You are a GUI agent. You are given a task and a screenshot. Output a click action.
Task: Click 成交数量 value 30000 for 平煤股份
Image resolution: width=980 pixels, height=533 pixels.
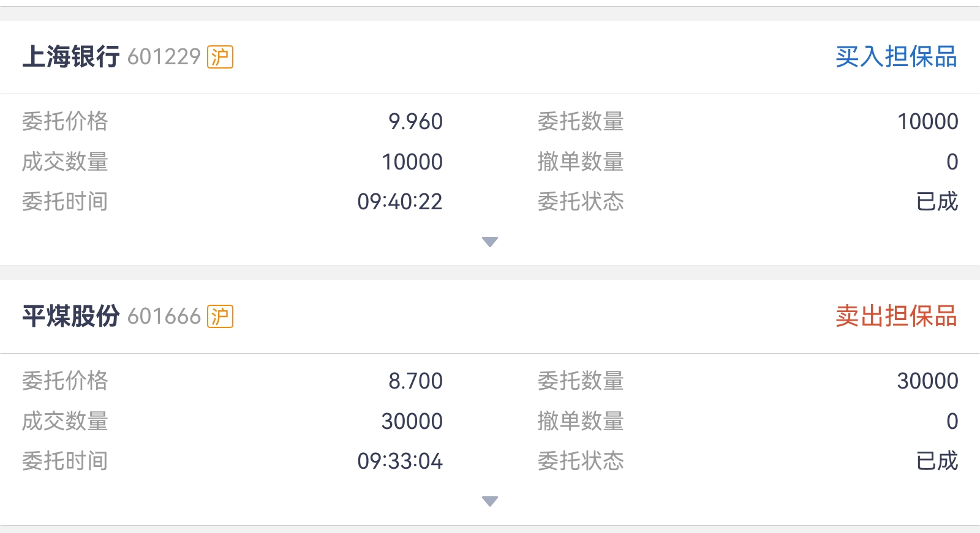[x=412, y=422]
